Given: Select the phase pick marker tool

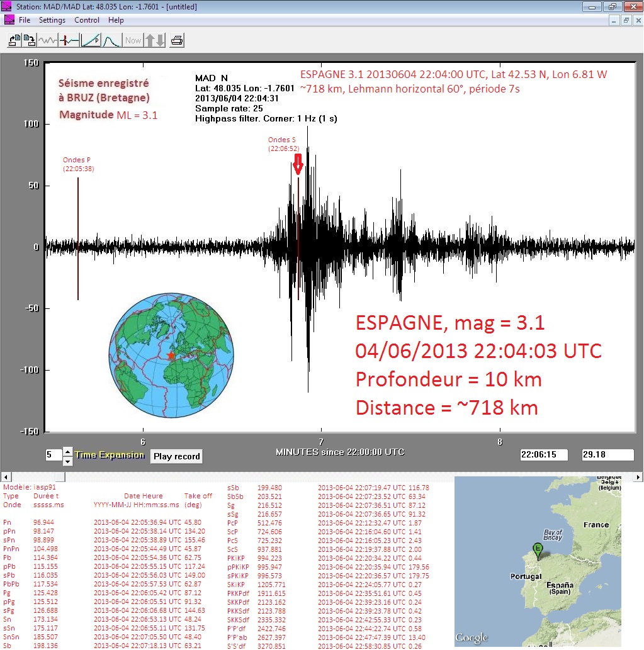Looking at the screenshot, I should tap(69, 41).
